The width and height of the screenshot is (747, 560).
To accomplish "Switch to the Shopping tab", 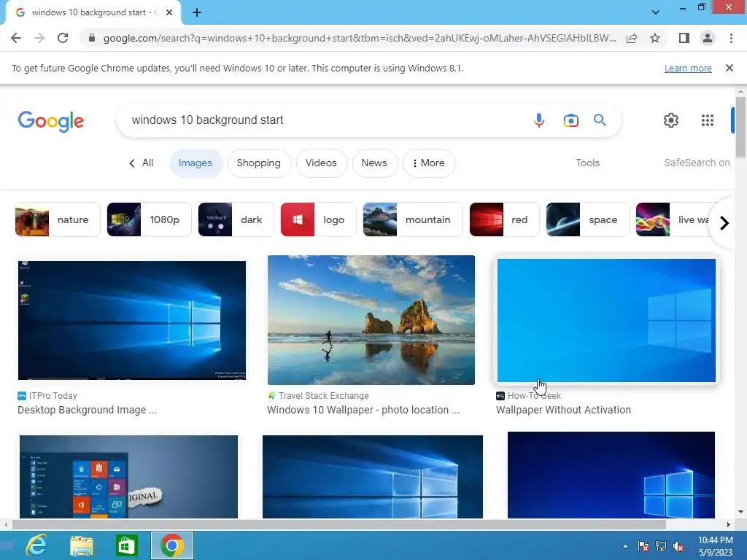I will pyautogui.click(x=259, y=163).
